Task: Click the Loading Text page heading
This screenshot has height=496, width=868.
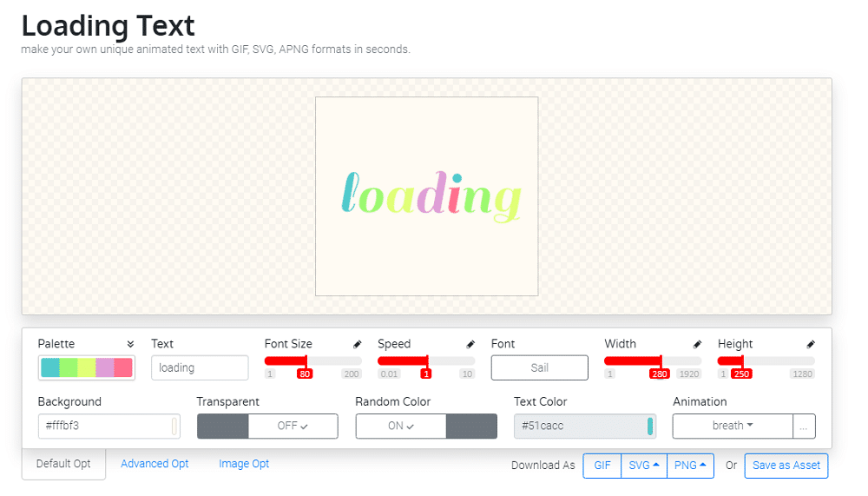Action: 108,25
